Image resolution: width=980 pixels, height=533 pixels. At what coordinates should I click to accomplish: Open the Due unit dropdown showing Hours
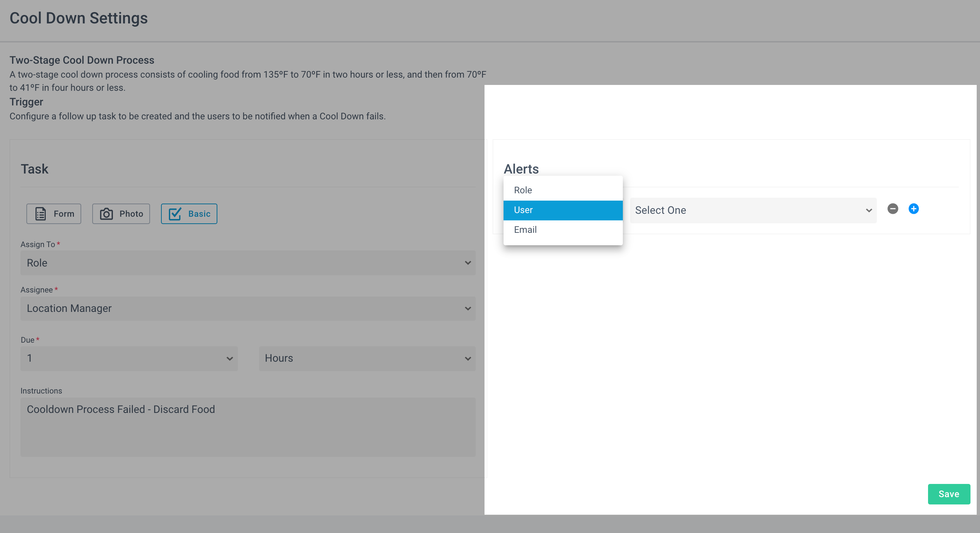click(x=367, y=358)
